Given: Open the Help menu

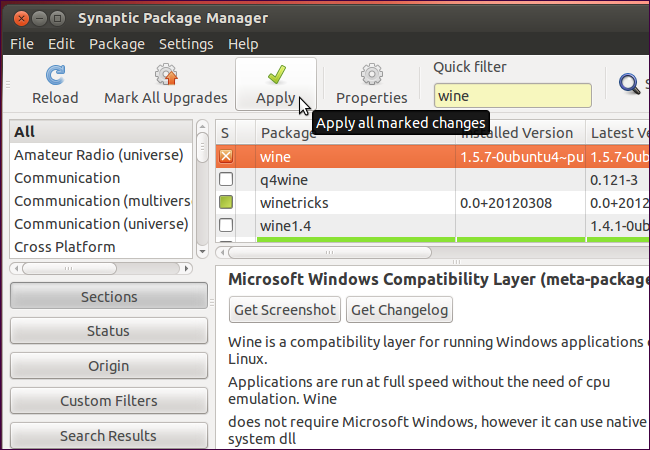Looking at the screenshot, I should coord(243,44).
